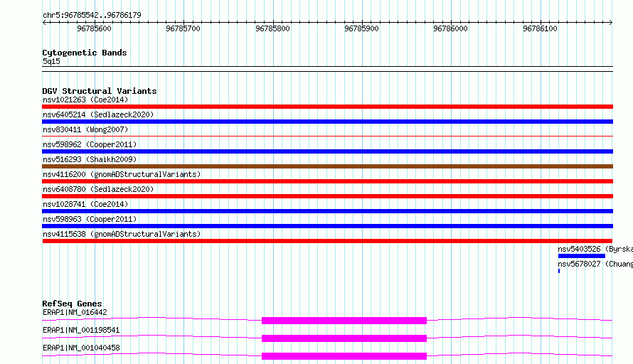Click the RefSeq Genes track title
Image resolution: width=633 pixels, height=364 pixels.
pyautogui.click(x=72, y=304)
